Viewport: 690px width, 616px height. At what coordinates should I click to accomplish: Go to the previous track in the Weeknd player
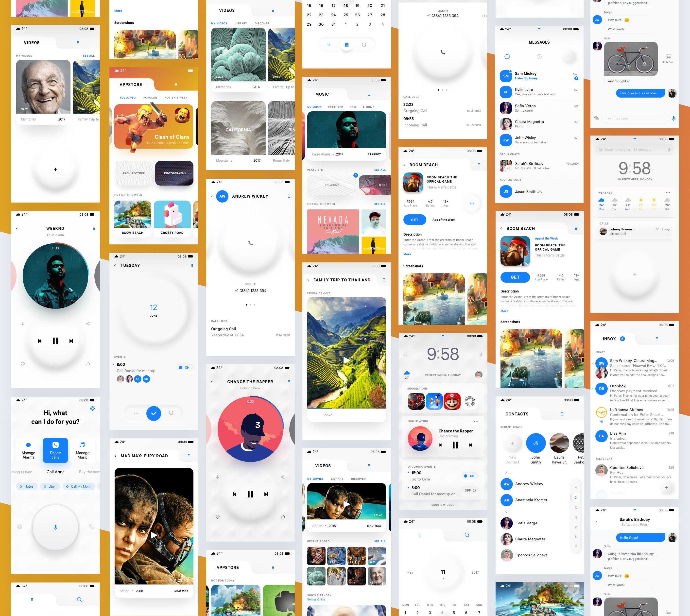(40, 341)
